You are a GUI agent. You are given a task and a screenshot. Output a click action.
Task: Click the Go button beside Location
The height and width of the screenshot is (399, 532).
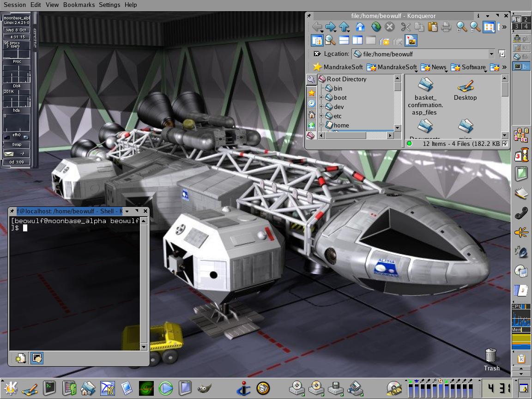pos(502,54)
